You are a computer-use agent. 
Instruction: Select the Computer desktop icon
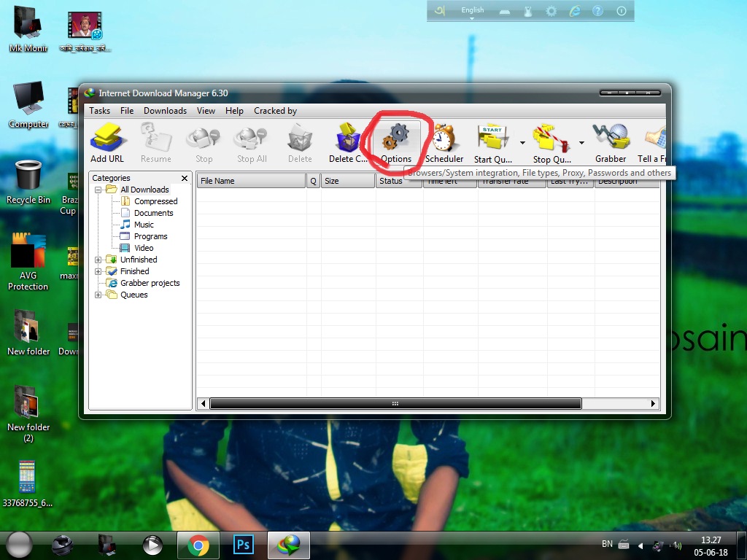[28, 105]
